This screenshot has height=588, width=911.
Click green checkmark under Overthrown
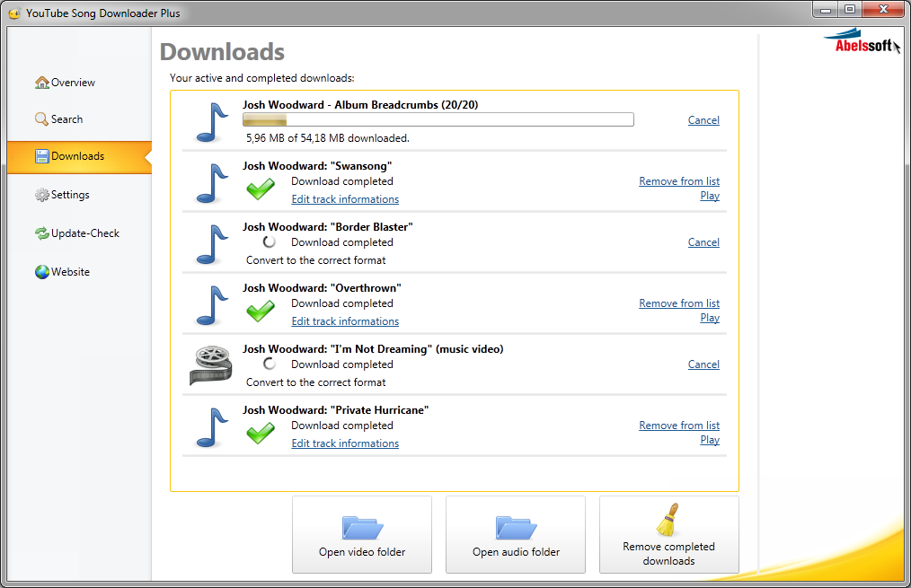click(261, 312)
